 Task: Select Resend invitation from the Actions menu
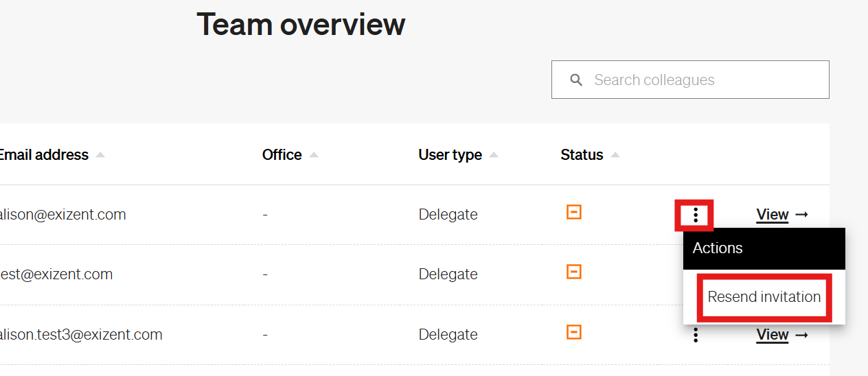pos(764,297)
